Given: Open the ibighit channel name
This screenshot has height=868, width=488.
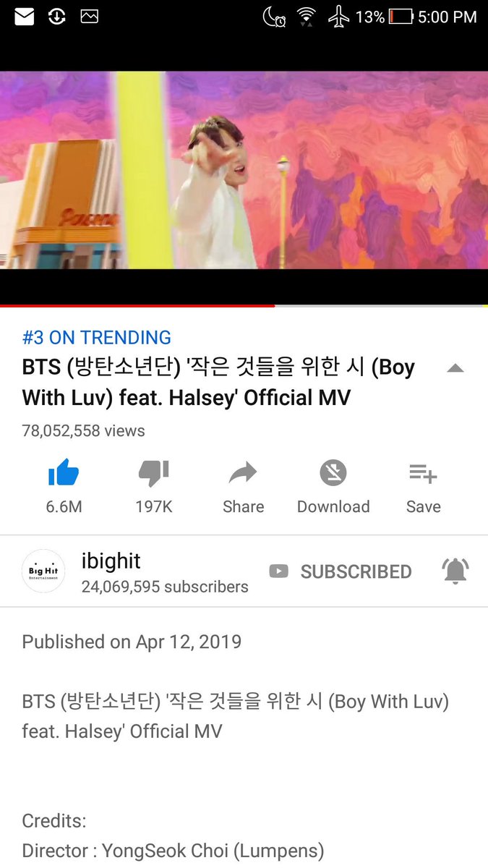Looking at the screenshot, I should coord(111,561).
